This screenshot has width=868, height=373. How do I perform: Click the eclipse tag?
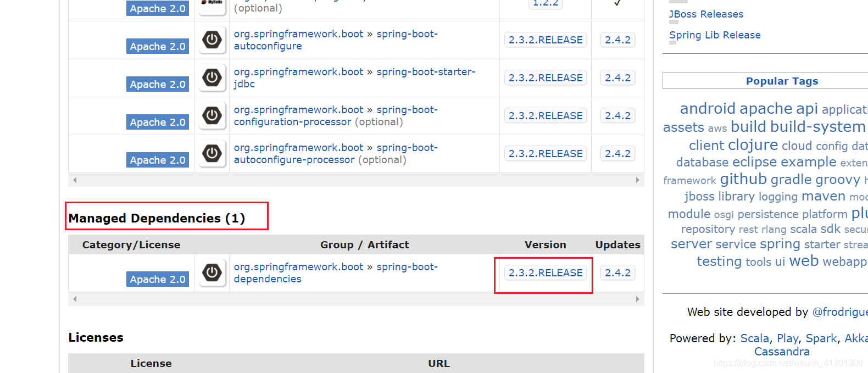755,162
